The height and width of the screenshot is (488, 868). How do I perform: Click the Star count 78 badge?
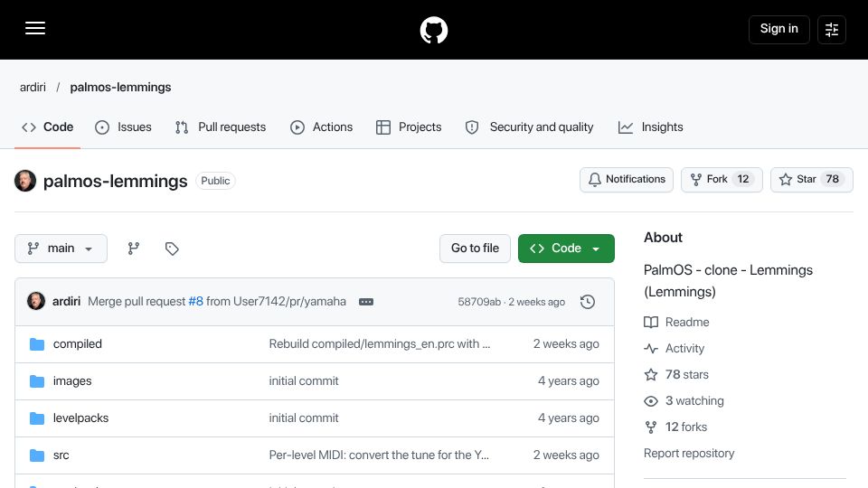(x=832, y=179)
